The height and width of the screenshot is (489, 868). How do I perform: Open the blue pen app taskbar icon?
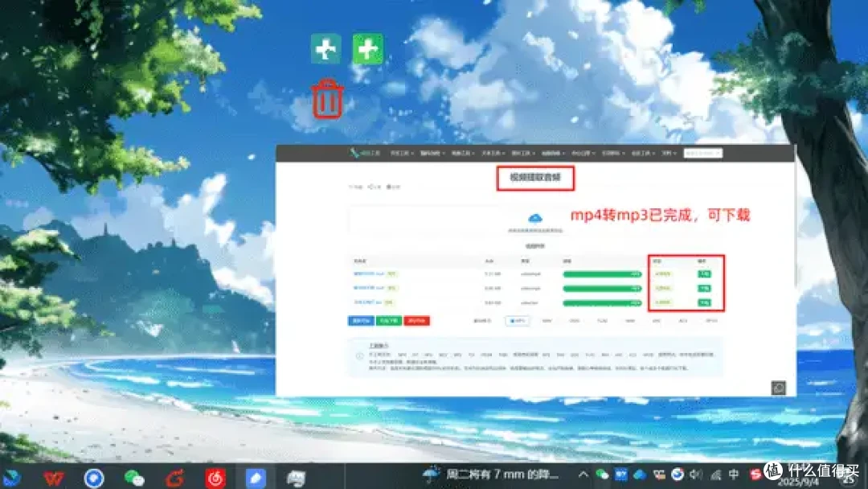click(256, 478)
